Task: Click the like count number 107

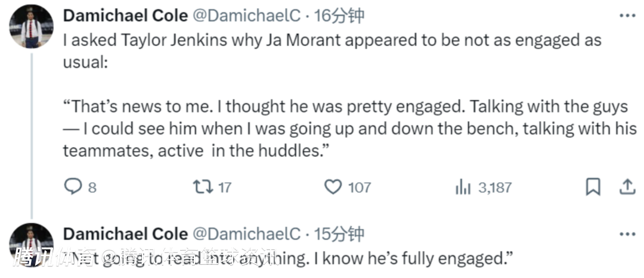Action: coord(360,188)
